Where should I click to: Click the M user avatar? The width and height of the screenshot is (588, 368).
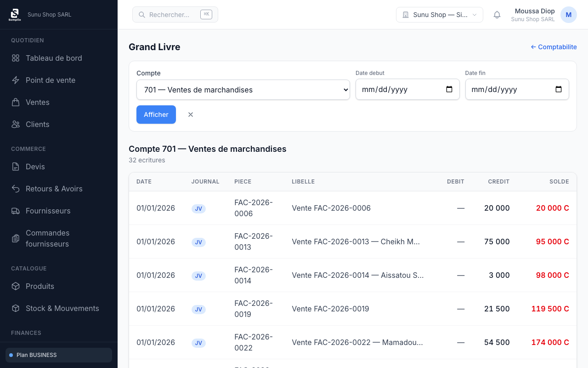[x=568, y=15]
